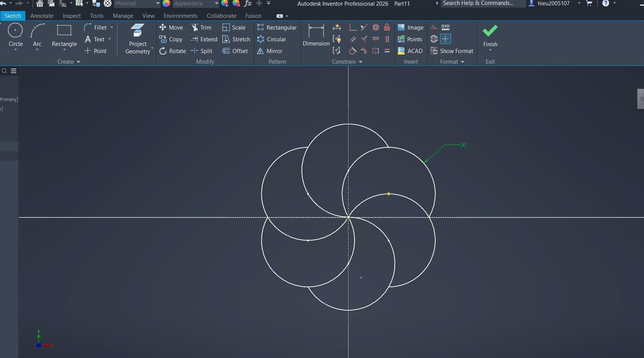Switch to the Annotate tab
This screenshot has width=644, height=358.
click(x=42, y=16)
